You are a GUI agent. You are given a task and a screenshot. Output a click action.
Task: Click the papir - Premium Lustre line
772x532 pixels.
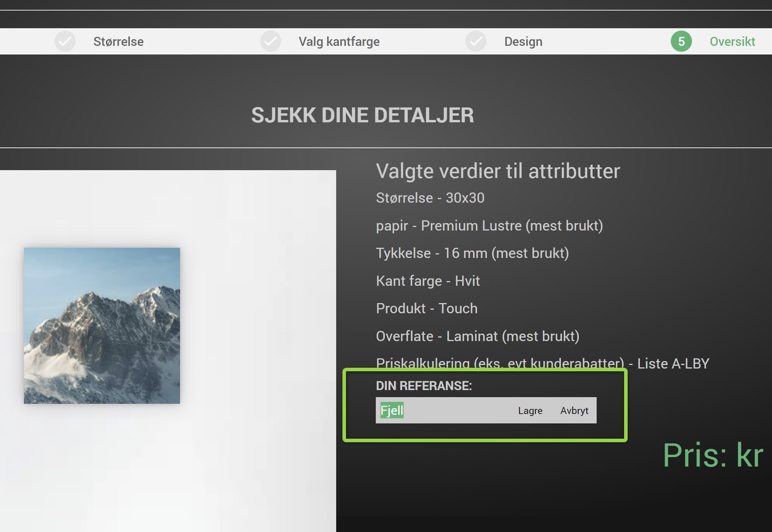[489, 226]
